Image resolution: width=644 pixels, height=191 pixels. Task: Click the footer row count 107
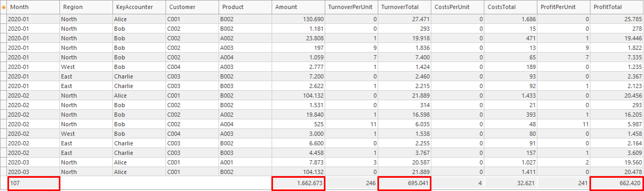click(33, 183)
